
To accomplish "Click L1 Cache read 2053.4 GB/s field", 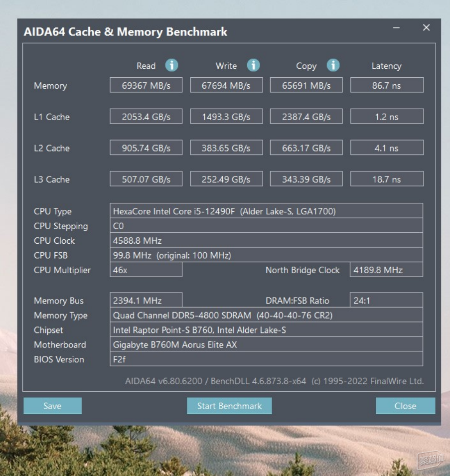I will [x=146, y=116].
